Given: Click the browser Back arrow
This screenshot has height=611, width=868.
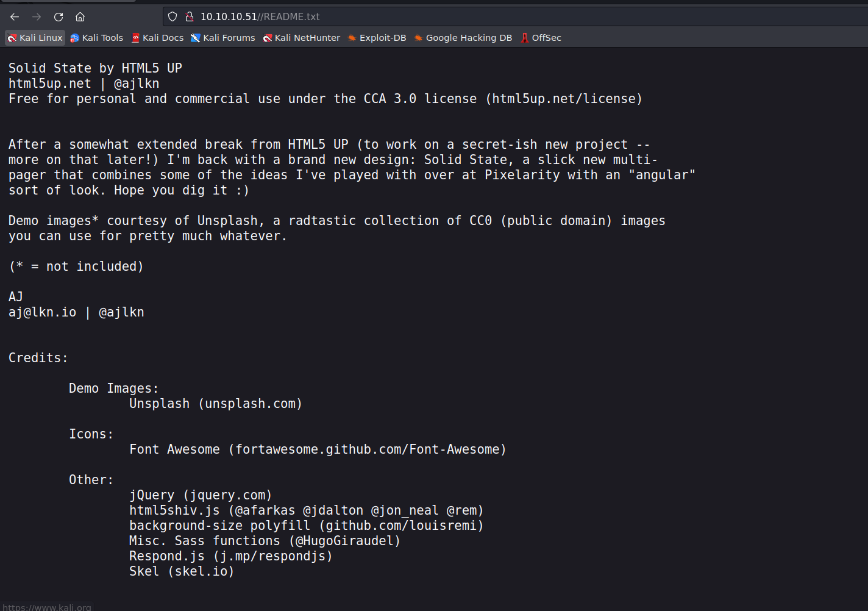Looking at the screenshot, I should click(x=15, y=17).
